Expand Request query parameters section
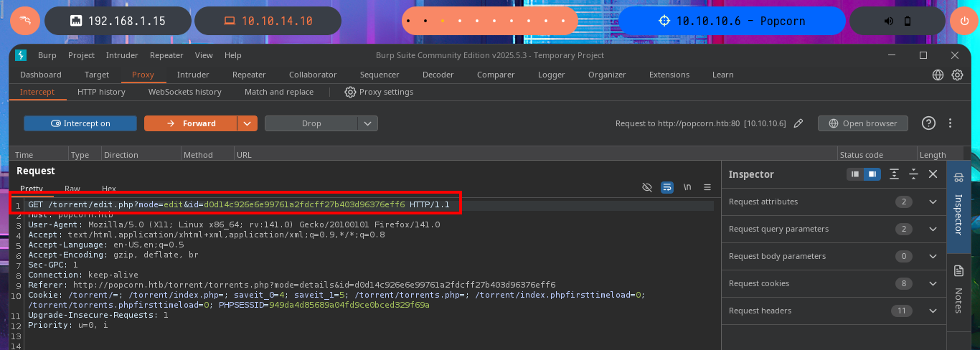 (x=834, y=229)
